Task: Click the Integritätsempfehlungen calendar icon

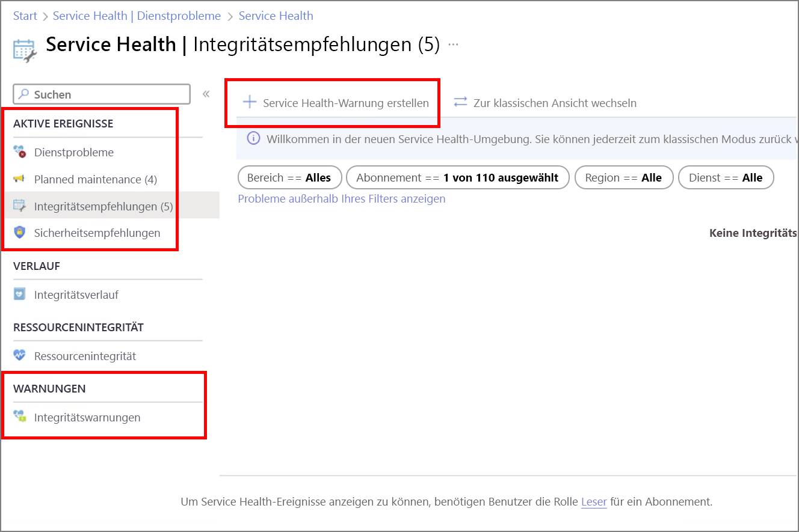Action: [x=20, y=206]
